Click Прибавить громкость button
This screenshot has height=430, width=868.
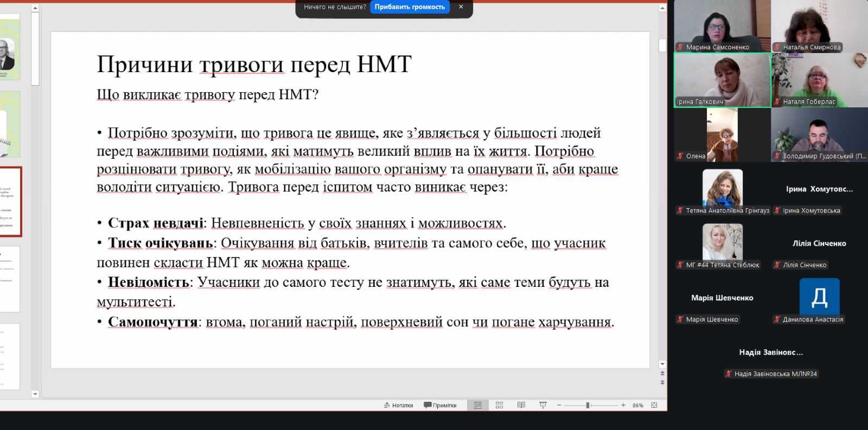409,7
